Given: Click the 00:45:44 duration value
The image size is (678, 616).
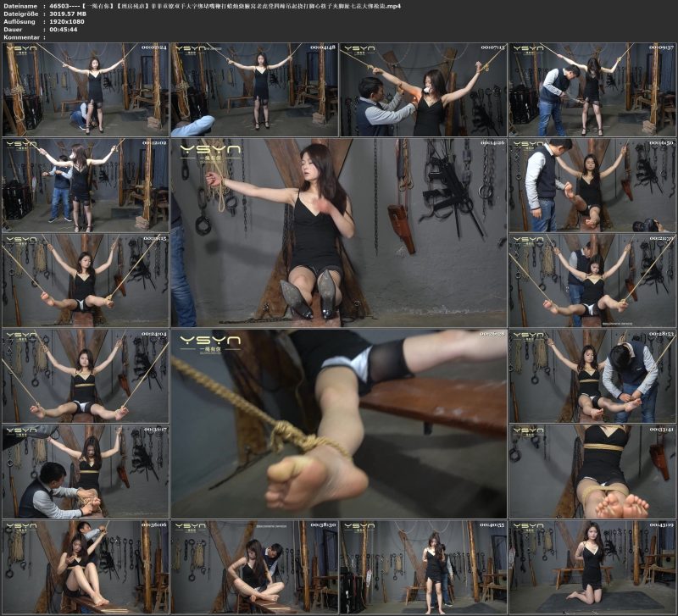Looking at the screenshot, I should 65,30.
